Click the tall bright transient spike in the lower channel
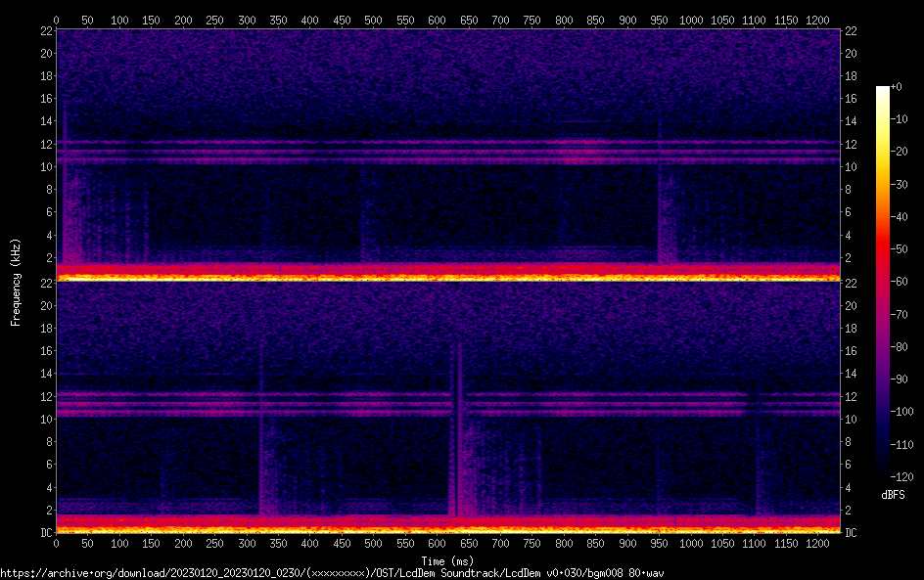This screenshot has width=924, height=580. tap(457, 430)
